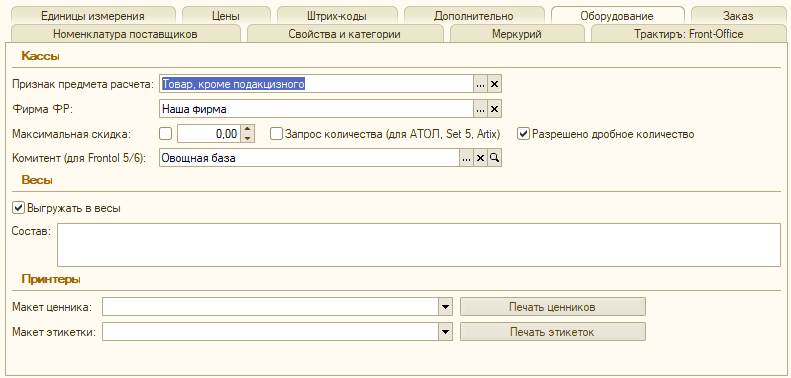
Task: Clear the Признак предмета расчета field
Action: [494, 85]
